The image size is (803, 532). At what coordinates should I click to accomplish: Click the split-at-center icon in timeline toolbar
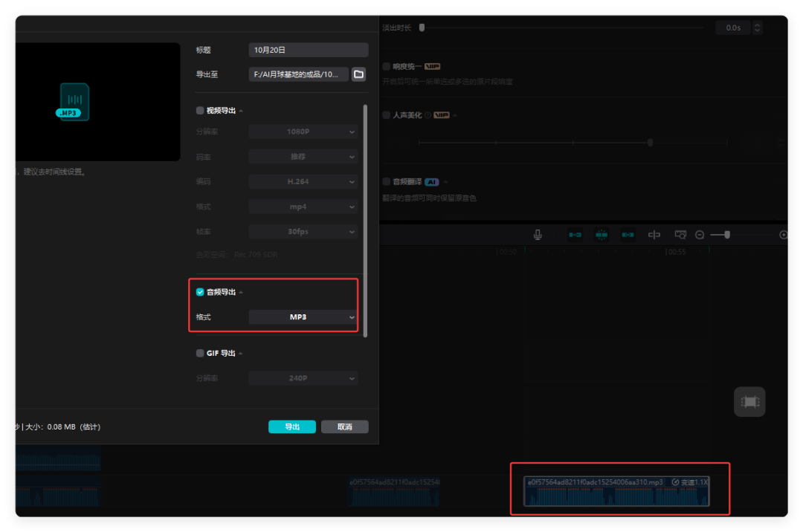[x=654, y=235]
